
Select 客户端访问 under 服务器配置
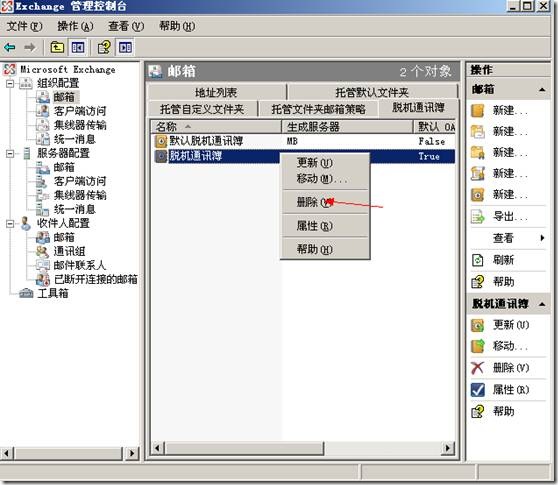[80, 181]
